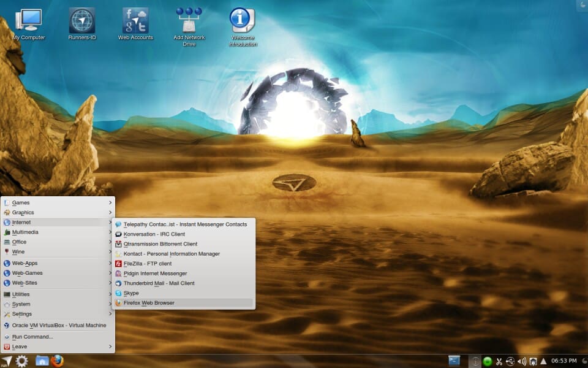Open the USB device notifier tray icon
Image resolution: width=588 pixels, height=368 pixels.
(510, 361)
